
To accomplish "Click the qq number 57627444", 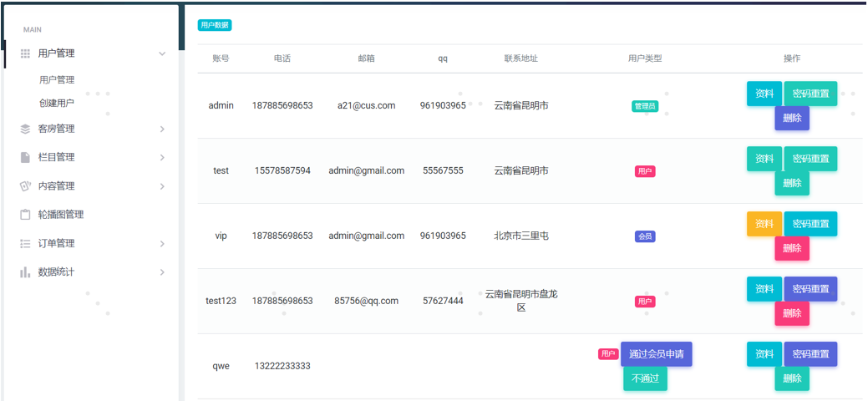I will pyautogui.click(x=443, y=301).
